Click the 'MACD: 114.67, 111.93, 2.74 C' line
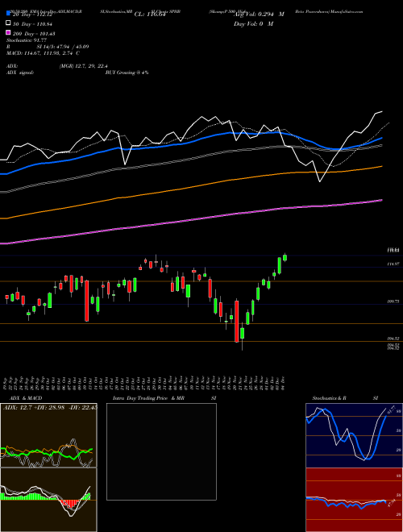Image resolution: width=403 pixels, height=532 pixels. [x=43, y=53]
